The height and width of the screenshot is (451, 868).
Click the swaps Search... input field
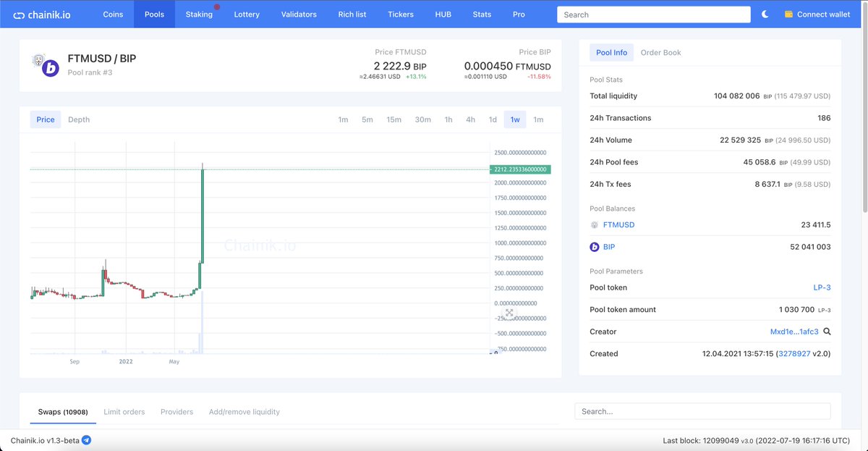tap(702, 411)
